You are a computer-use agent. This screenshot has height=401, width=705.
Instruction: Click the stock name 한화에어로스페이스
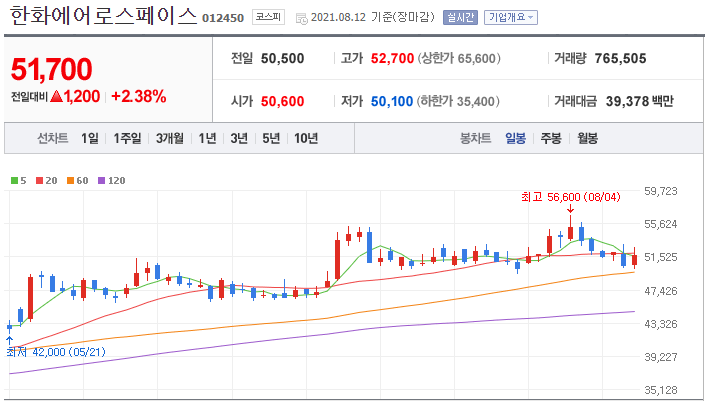pos(103,16)
